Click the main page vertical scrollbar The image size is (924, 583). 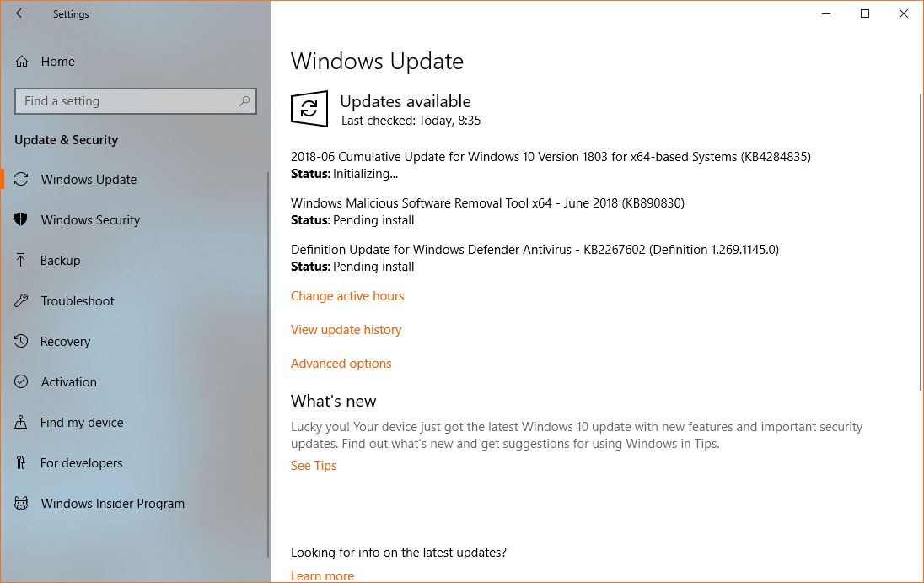(920, 241)
